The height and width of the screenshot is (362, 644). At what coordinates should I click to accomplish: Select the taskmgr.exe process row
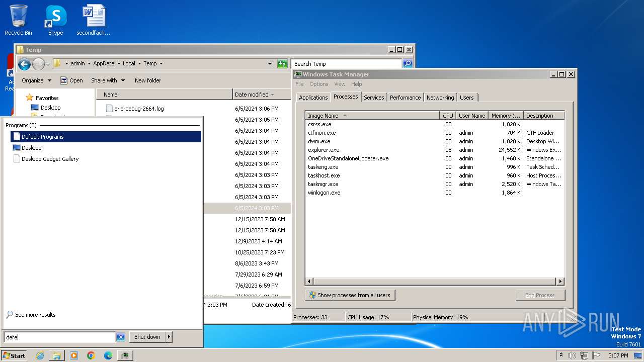435,184
